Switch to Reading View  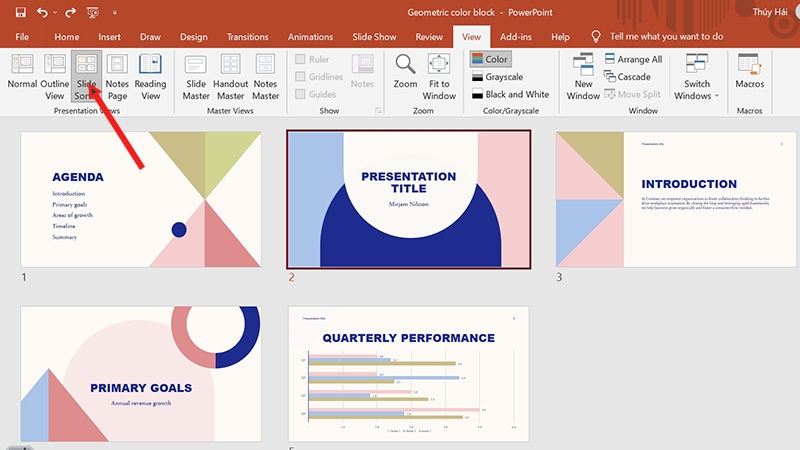point(151,76)
